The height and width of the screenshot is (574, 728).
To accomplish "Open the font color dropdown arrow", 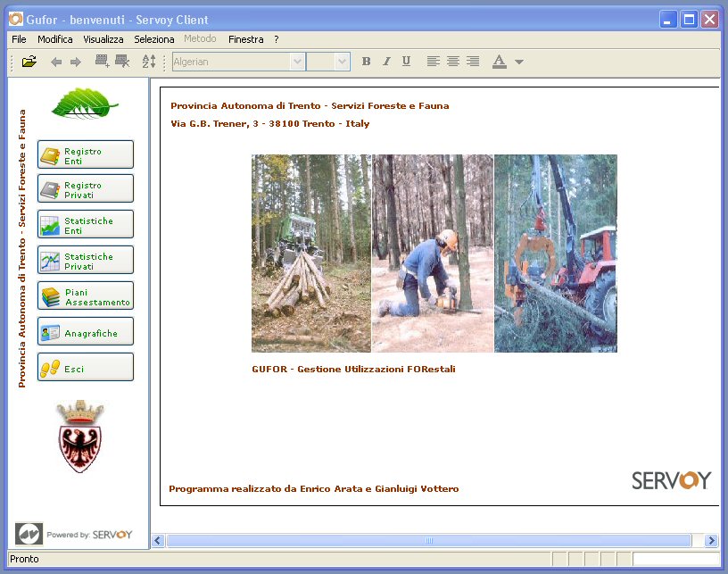I will tap(519, 62).
